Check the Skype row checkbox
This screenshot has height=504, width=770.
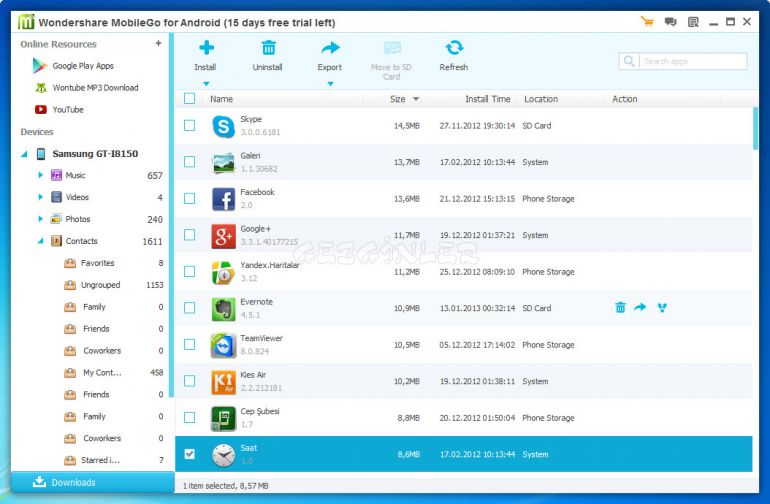(x=190, y=125)
